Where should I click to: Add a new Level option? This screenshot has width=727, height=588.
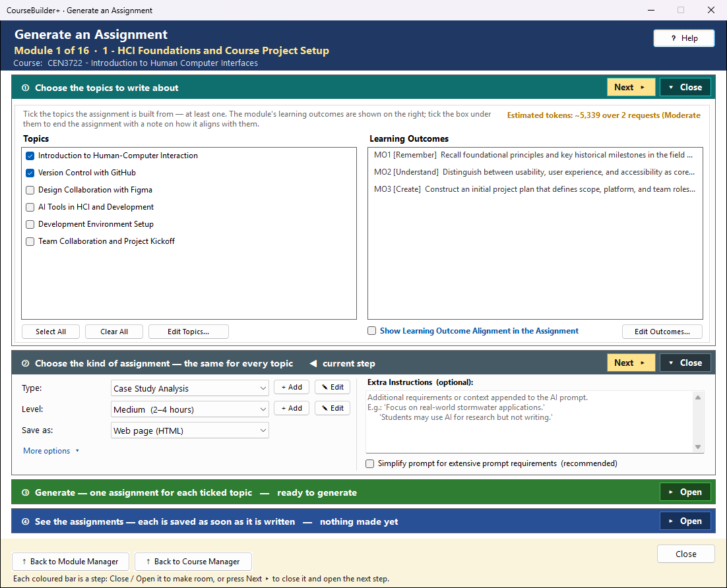292,408
